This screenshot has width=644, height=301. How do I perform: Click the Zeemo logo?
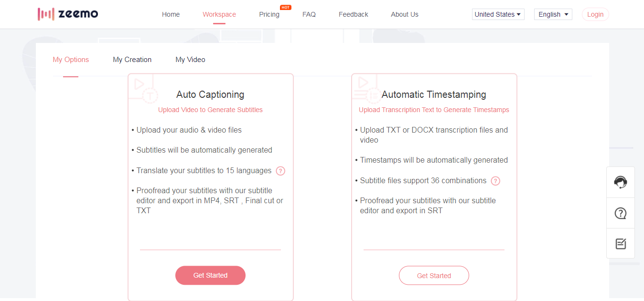click(67, 14)
